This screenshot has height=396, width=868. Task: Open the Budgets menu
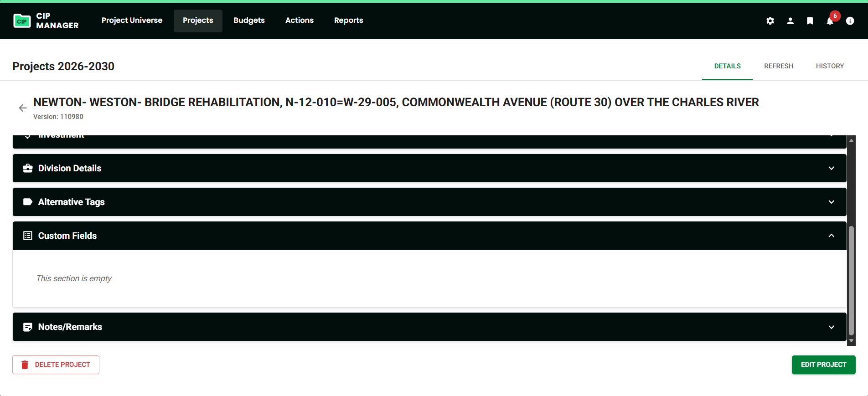point(249,21)
